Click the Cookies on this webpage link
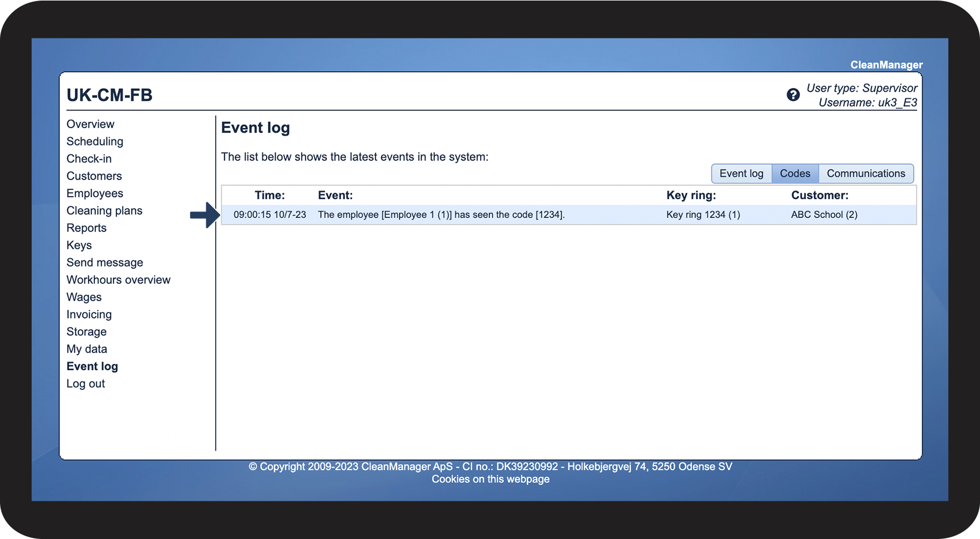This screenshot has height=539, width=980. point(491,479)
